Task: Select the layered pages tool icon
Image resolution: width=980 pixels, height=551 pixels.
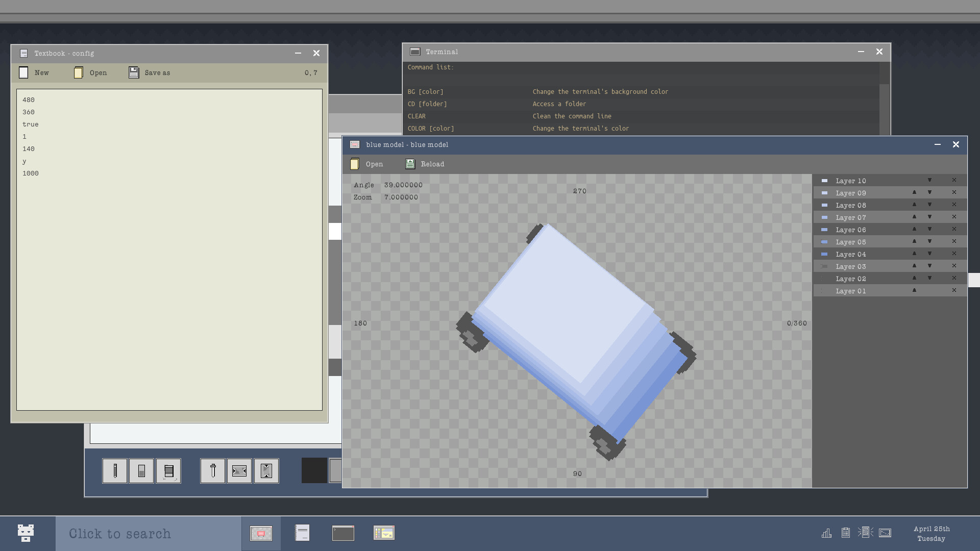Action: pyautogui.click(x=168, y=470)
